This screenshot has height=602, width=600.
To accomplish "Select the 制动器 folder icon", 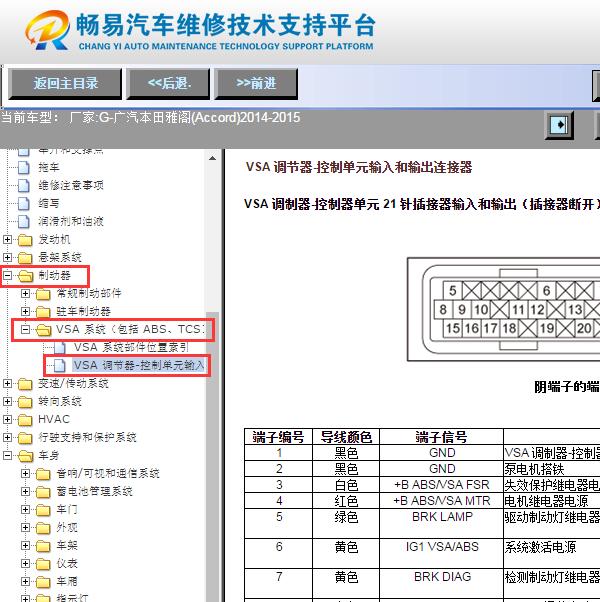I will pos(25,276).
